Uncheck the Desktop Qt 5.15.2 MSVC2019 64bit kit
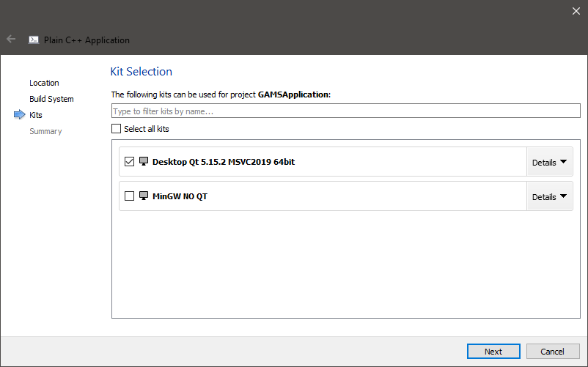The width and height of the screenshot is (588, 367). pos(130,162)
